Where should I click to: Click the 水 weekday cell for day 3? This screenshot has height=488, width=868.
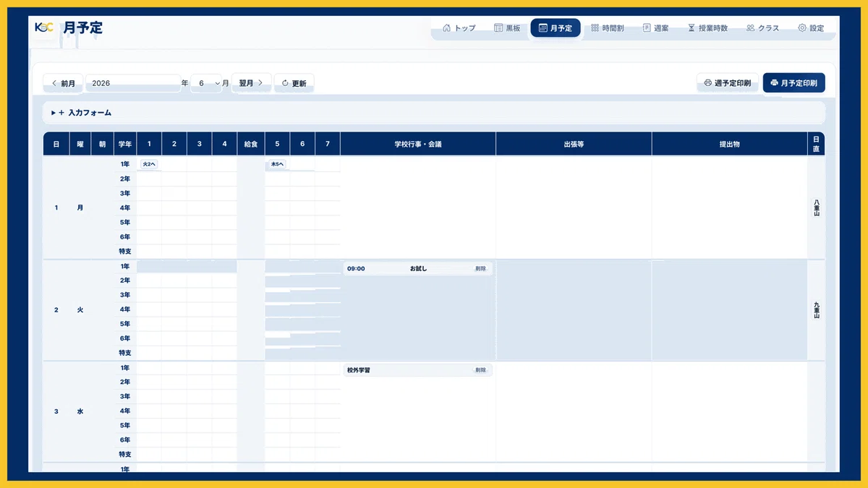[x=80, y=411]
